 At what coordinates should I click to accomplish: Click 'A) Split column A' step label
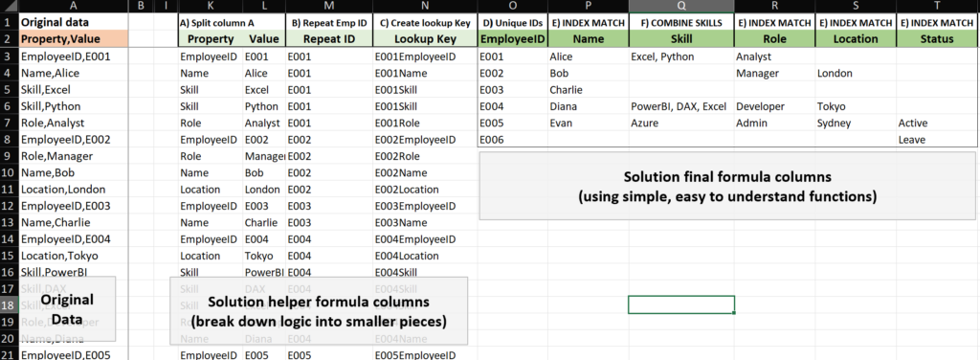pos(217,23)
